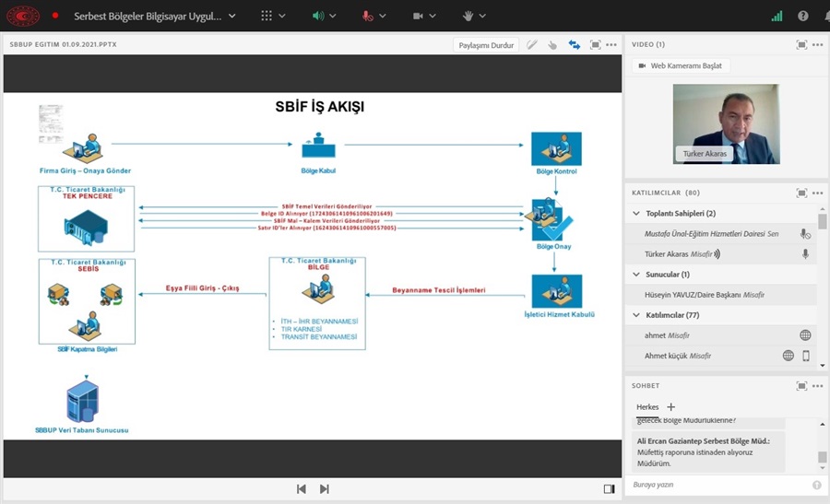
Task: Maximize the Katılımcılar pod
Action: pyautogui.click(x=802, y=193)
